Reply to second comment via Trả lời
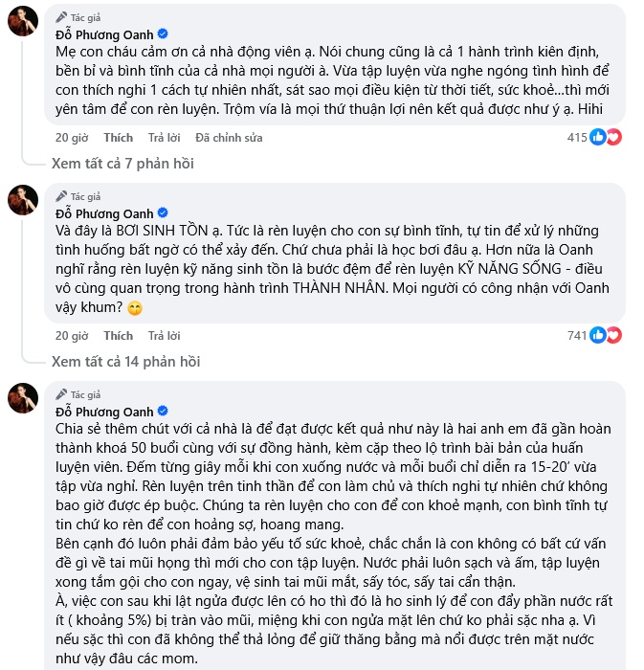The image size is (644, 670). point(164,336)
